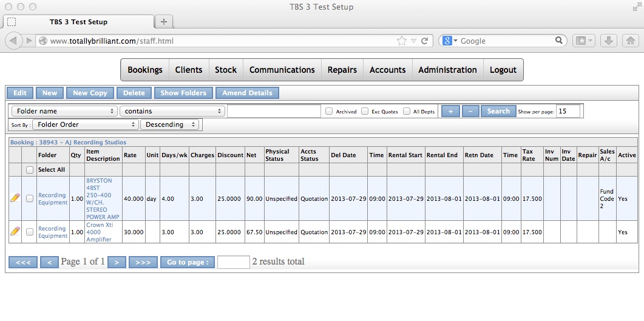Viewport: 644px width, 321px height.
Task: Go back with browser back arrow
Action: (x=13, y=41)
